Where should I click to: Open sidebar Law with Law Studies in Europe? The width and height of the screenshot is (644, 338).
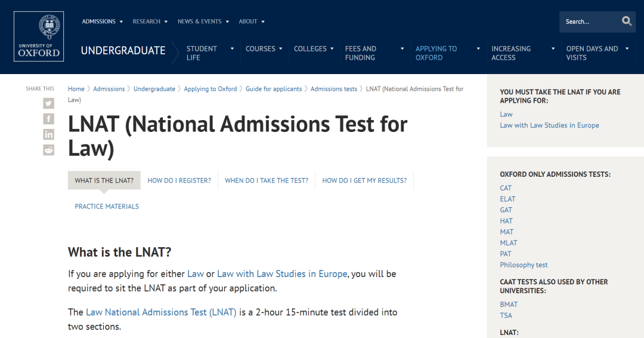550,125
